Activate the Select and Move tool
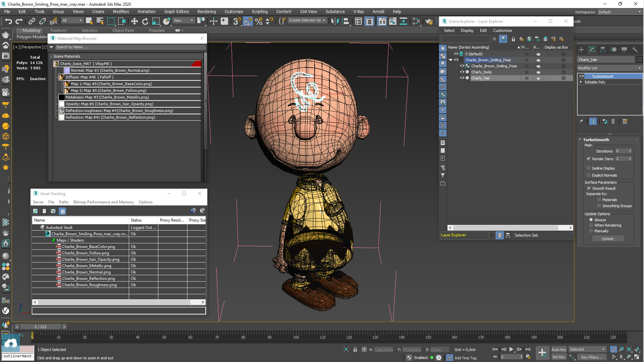Image resolution: width=644 pixels, height=362 pixels. point(134,21)
